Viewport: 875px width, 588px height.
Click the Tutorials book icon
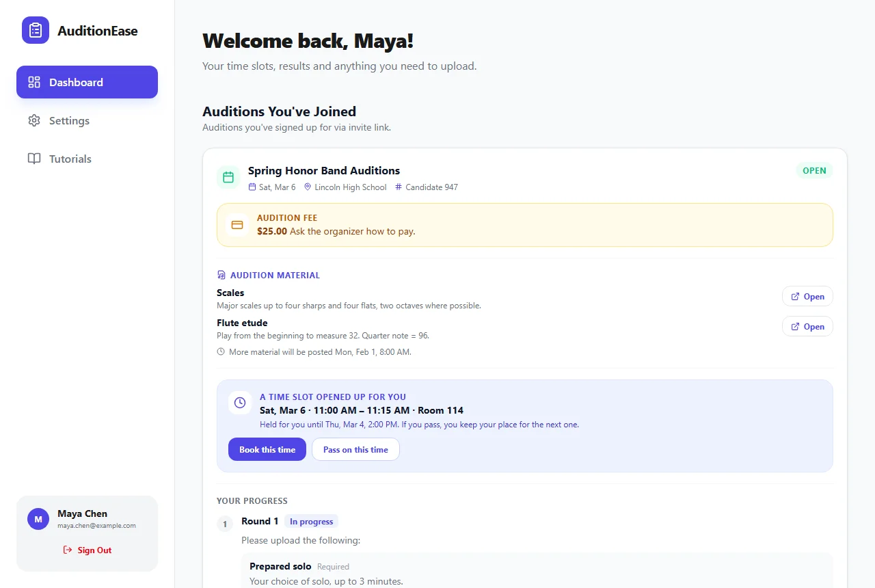coord(34,159)
